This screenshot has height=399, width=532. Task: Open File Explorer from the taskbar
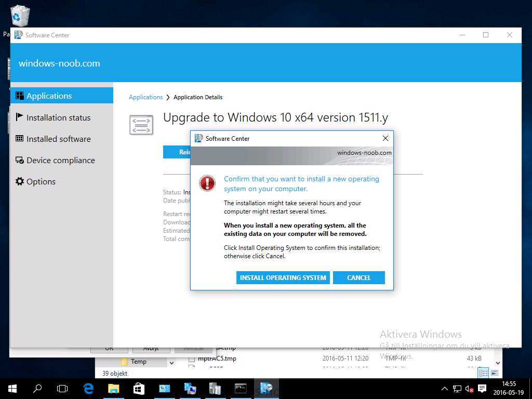pos(114,389)
